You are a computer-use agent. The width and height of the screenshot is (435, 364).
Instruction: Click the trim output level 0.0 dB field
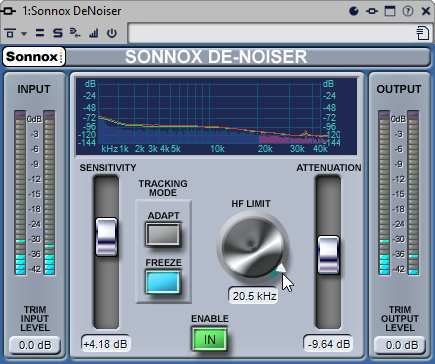(400, 345)
